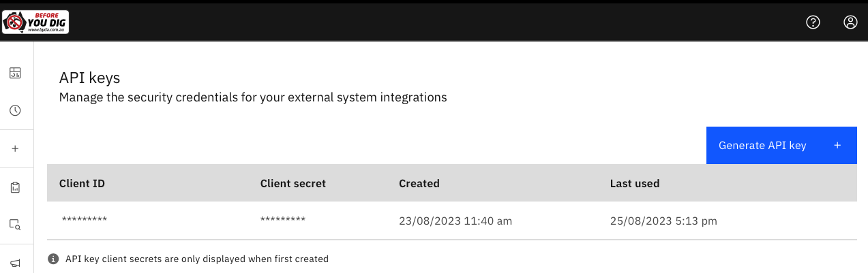The width and height of the screenshot is (868, 273).
Task: Click the info icon beside client secrets note
Action: click(53, 259)
